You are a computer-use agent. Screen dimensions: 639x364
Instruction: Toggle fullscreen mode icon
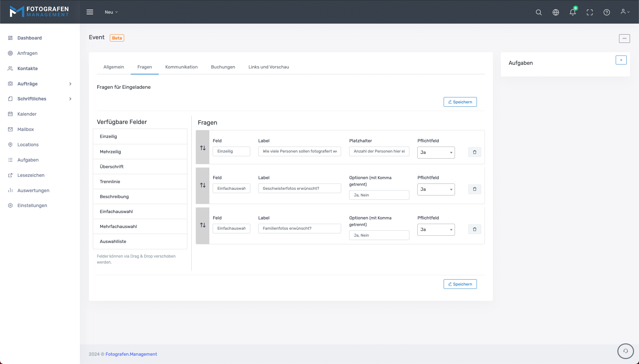[x=589, y=12]
